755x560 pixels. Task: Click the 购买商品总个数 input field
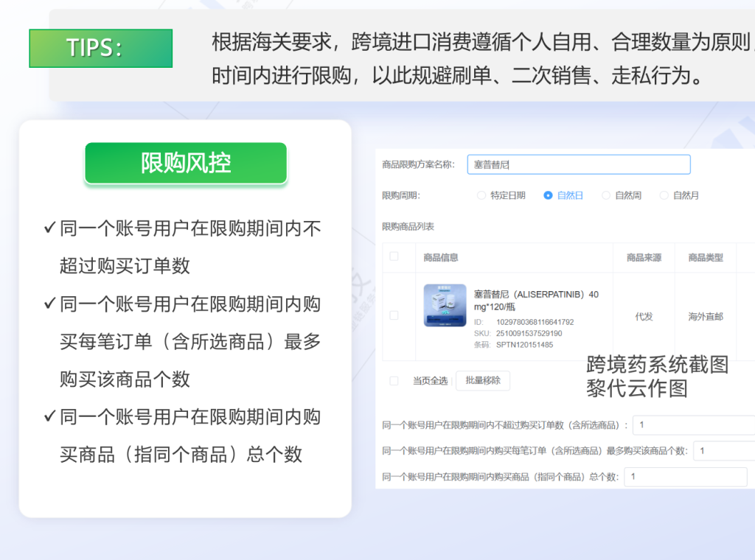pos(686,477)
